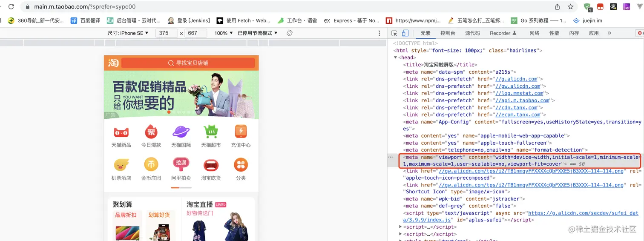The width and height of the screenshot is (644, 241).
Task: Switch to the 网络 DevTools tab
Action: coord(535,33)
